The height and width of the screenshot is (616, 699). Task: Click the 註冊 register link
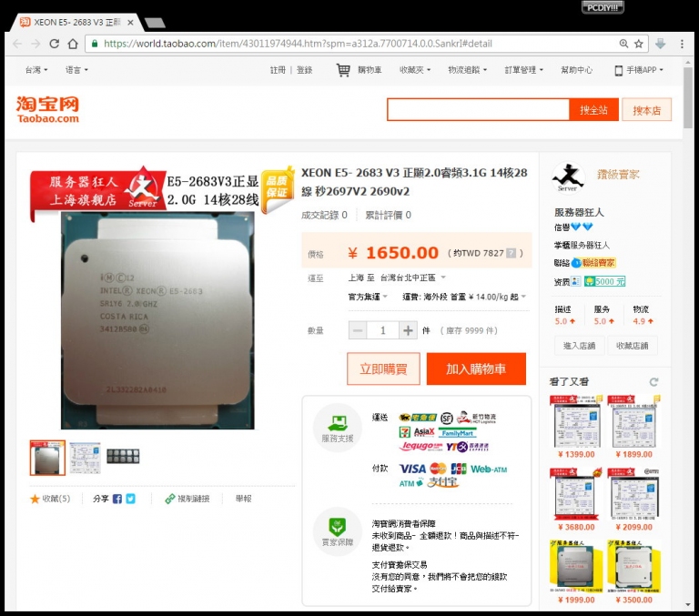click(278, 70)
